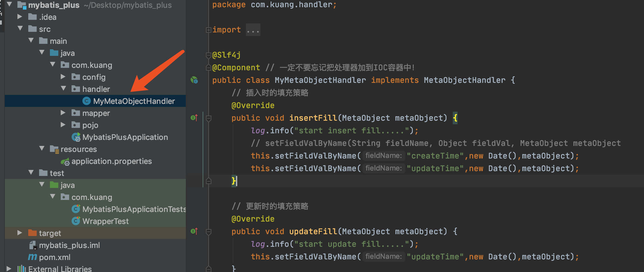Expand the mapper package
Screen dimensions: 644x272
tap(63, 113)
